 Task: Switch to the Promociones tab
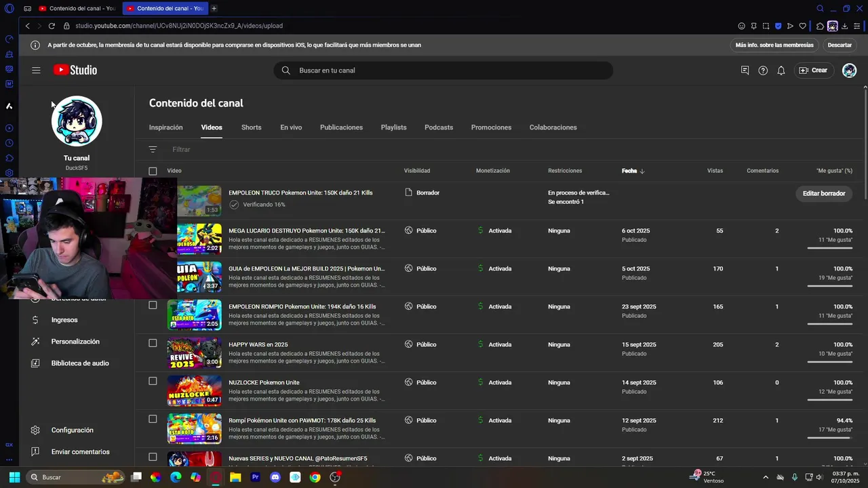tap(491, 127)
